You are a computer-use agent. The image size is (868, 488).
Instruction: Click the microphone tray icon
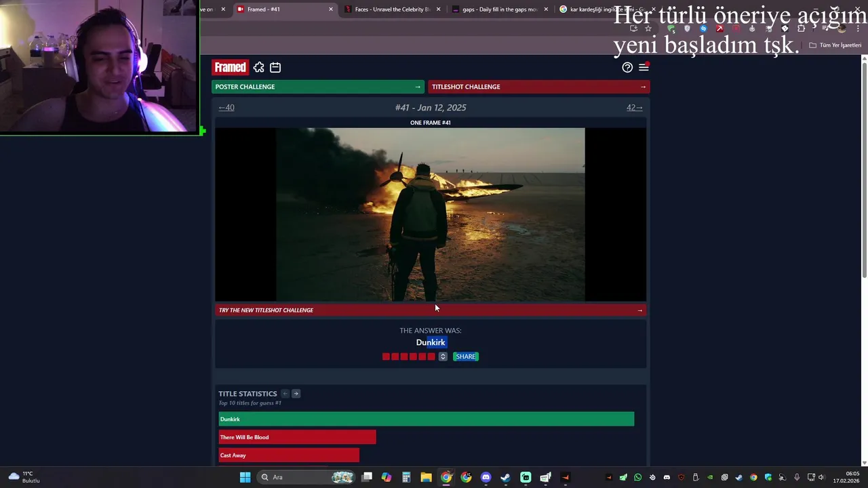797,477
